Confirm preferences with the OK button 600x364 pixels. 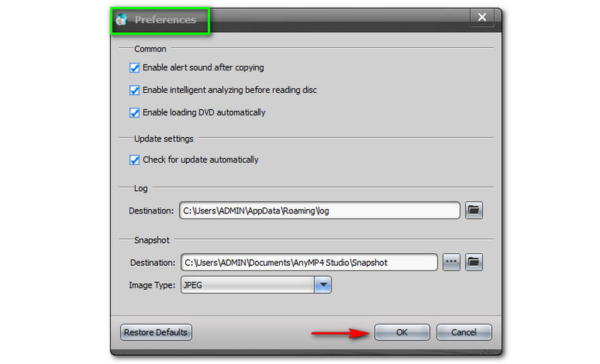pos(402,333)
